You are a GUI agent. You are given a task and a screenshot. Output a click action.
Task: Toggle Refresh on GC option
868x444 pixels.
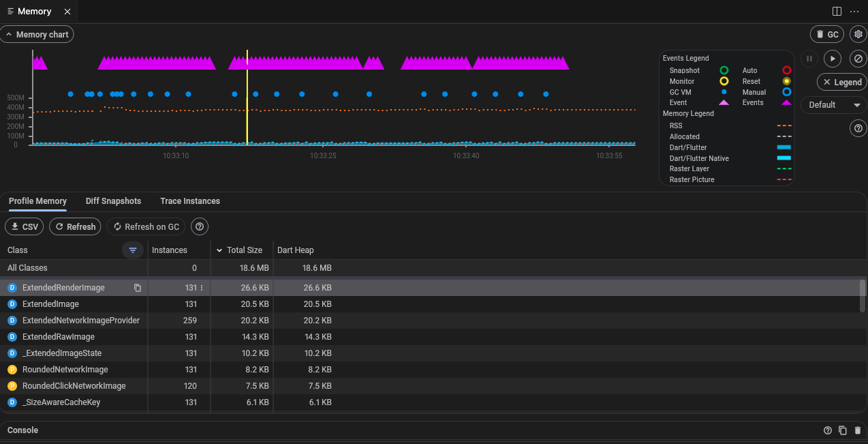point(146,227)
